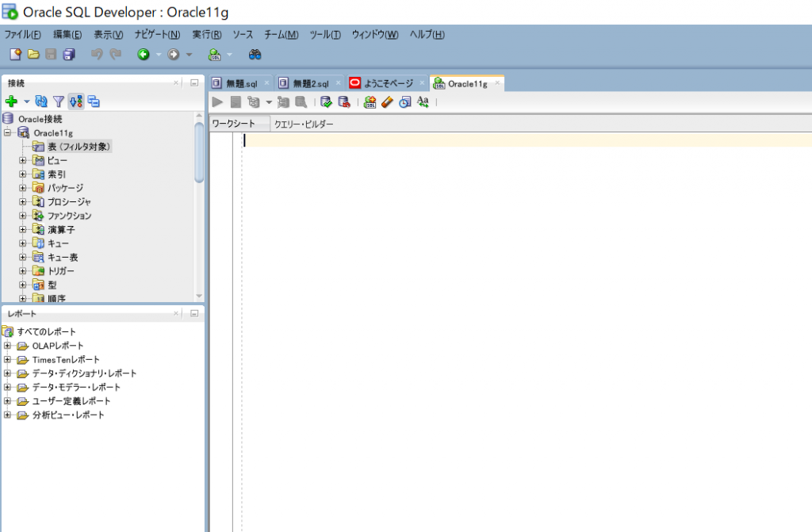Click the green plus New Connection icon
Image resolution: width=812 pixels, height=532 pixels.
[11, 101]
